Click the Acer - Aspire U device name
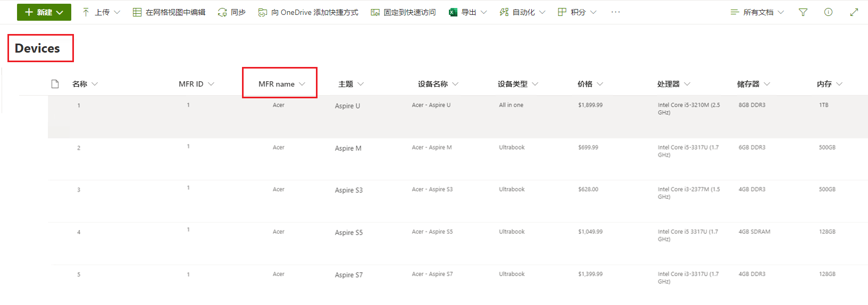The height and width of the screenshot is (305, 868). (x=431, y=105)
